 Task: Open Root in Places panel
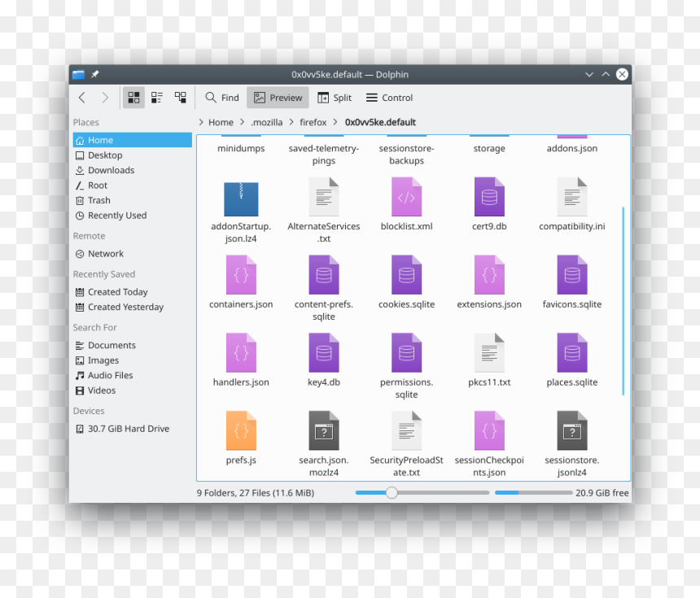point(132,186)
